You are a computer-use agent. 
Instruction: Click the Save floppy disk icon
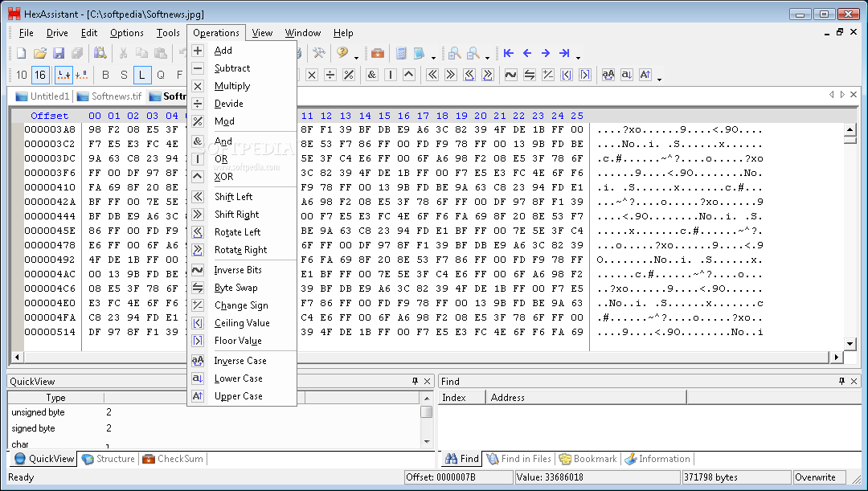tap(59, 53)
